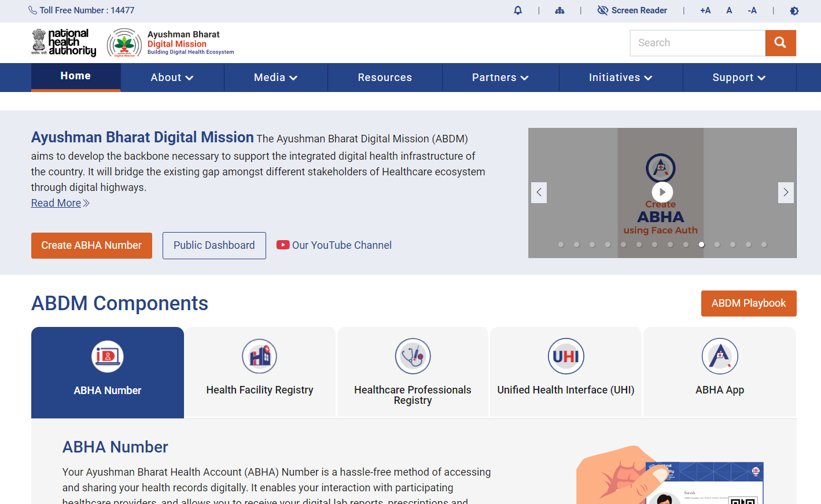Open the Ayushman Bharat Digital Mission logo
This screenshot has height=504, width=821.
[x=123, y=42]
